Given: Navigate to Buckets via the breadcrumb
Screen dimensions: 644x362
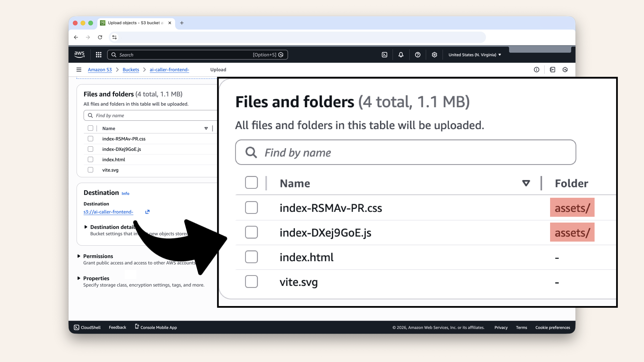Looking at the screenshot, I should pyautogui.click(x=131, y=70).
